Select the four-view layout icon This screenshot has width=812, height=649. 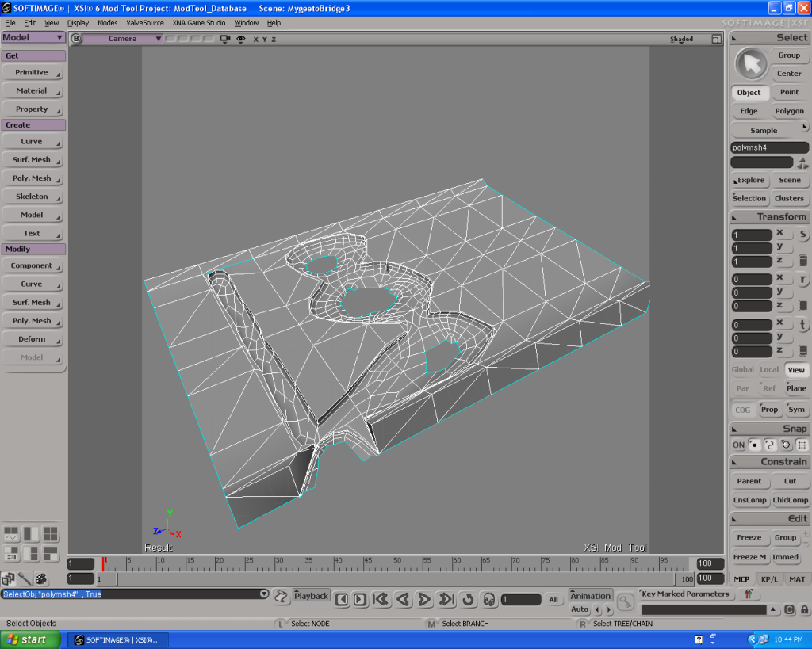pos(50,533)
